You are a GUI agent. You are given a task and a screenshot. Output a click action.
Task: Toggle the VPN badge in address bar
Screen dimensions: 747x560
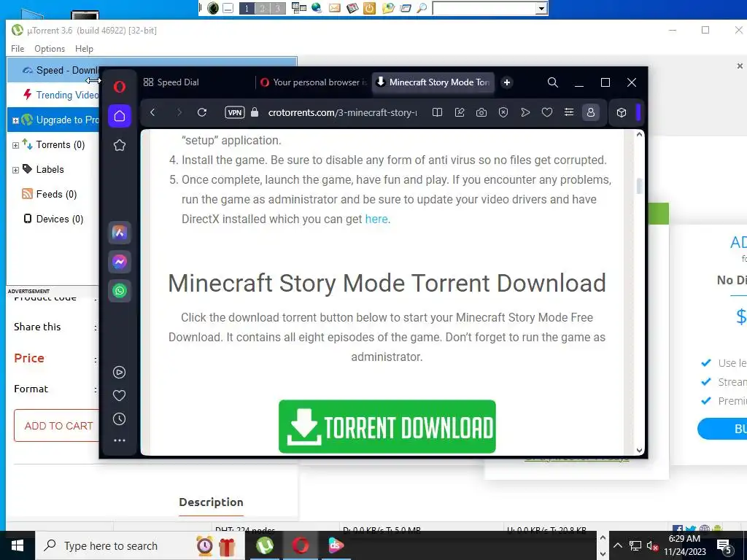click(x=235, y=112)
